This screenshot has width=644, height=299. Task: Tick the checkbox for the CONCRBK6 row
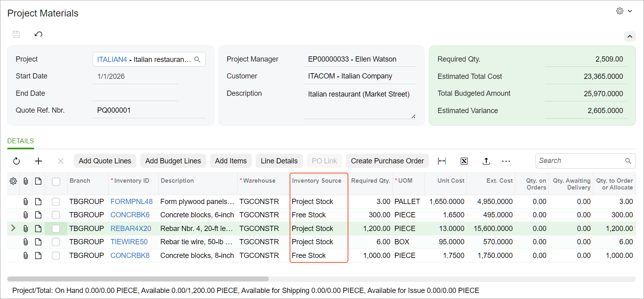[x=56, y=215]
